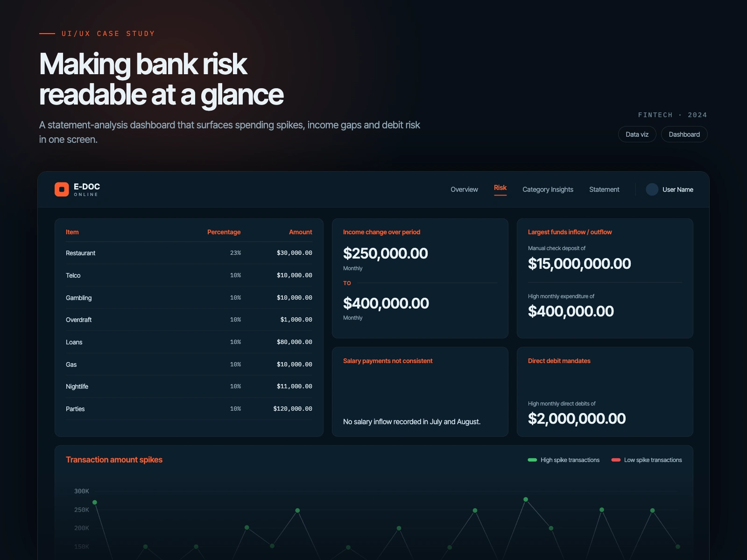This screenshot has height=560, width=747.
Task: Select the $15,000,000.00 check deposit figure
Action: (x=579, y=264)
